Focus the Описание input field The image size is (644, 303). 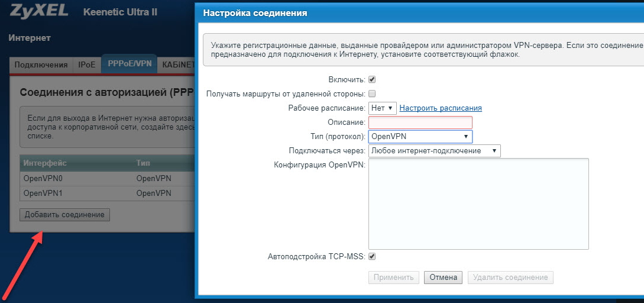click(x=420, y=123)
